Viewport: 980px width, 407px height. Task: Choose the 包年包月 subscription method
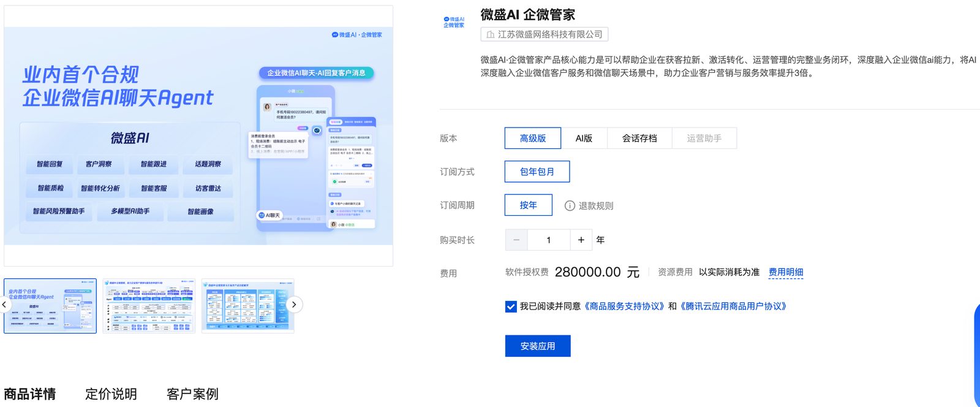(537, 172)
